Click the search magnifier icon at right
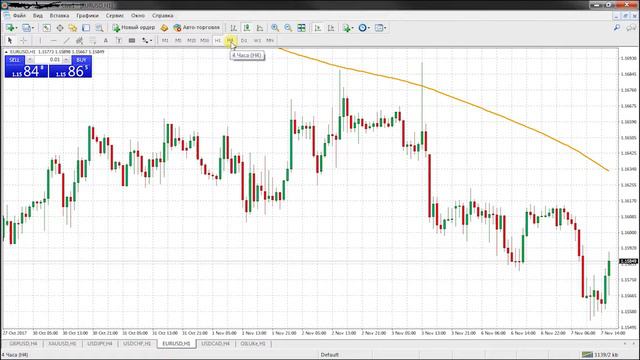This screenshot has width=640, height=360. [617, 28]
